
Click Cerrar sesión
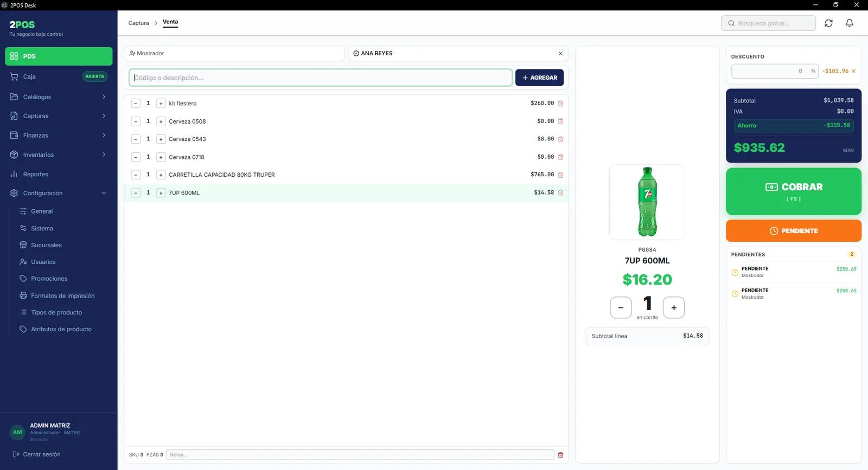37,455
